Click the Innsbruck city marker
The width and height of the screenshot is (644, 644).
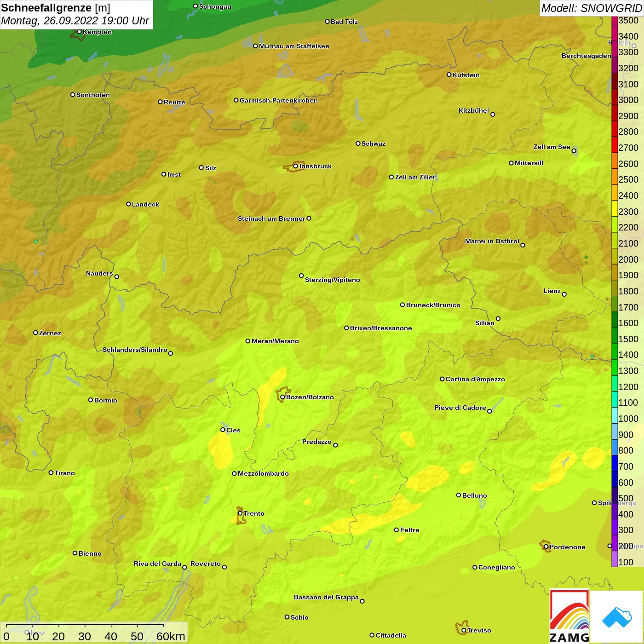296,166
